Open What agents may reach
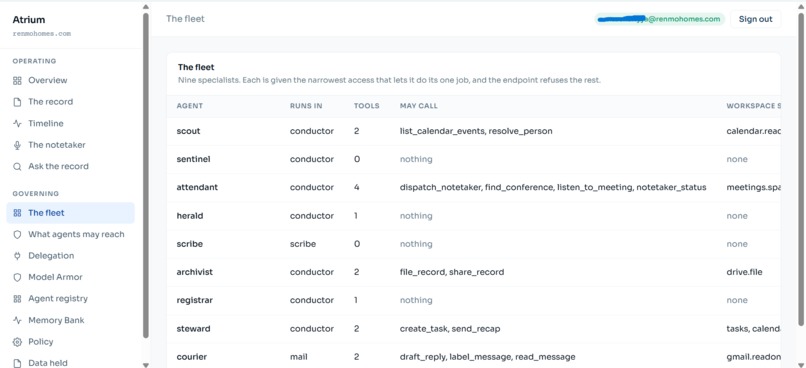The image size is (806, 368). [x=76, y=234]
